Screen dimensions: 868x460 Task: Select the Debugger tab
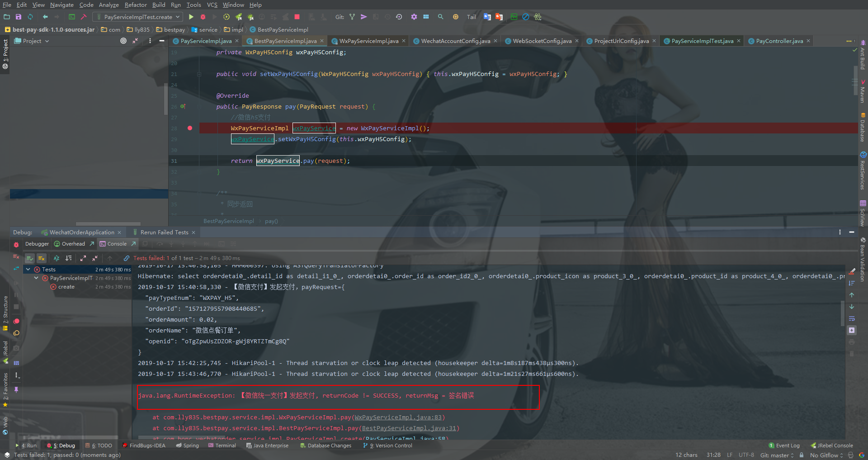[37, 244]
